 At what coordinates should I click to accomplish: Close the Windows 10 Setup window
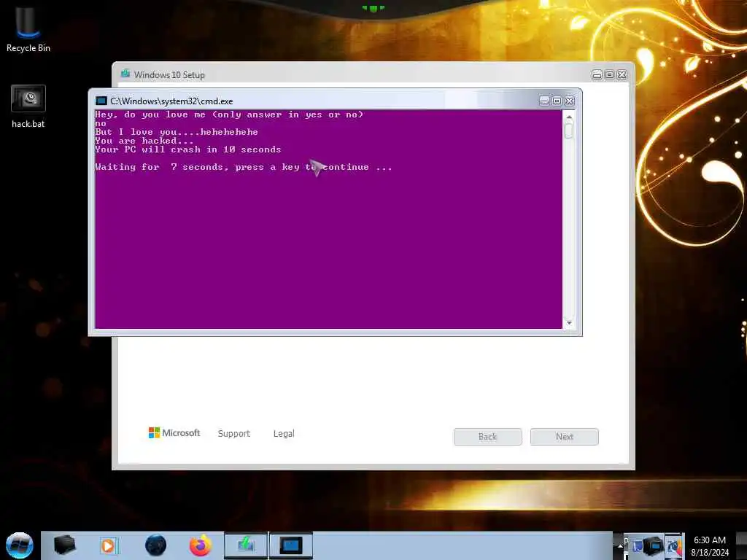pyautogui.click(x=622, y=75)
